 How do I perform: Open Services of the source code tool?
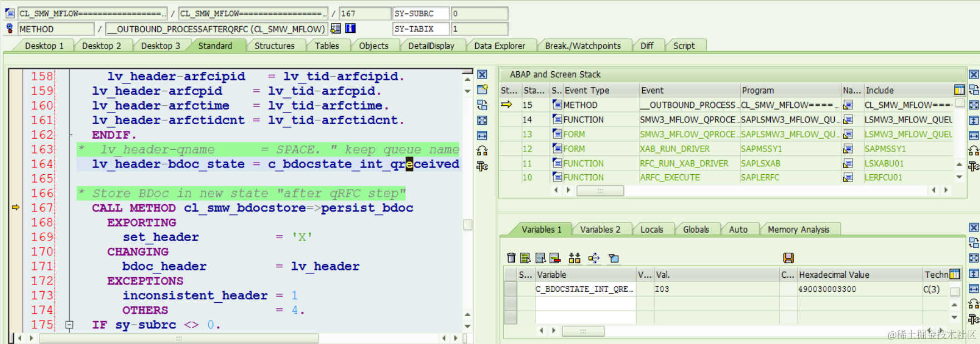[482, 150]
